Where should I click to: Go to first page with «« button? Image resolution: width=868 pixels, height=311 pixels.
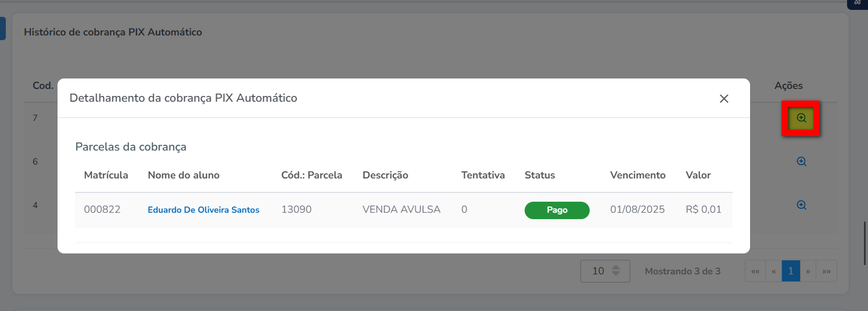755,271
